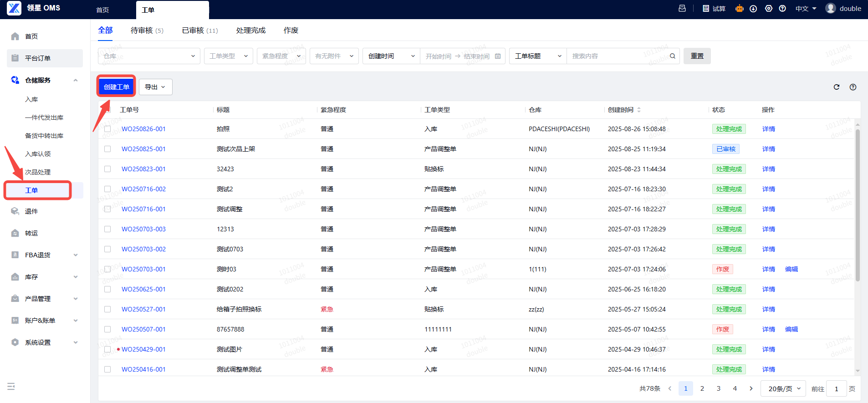Click the help question mark in top bar
This screenshot has width=868, height=403.
(x=782, y=9)
